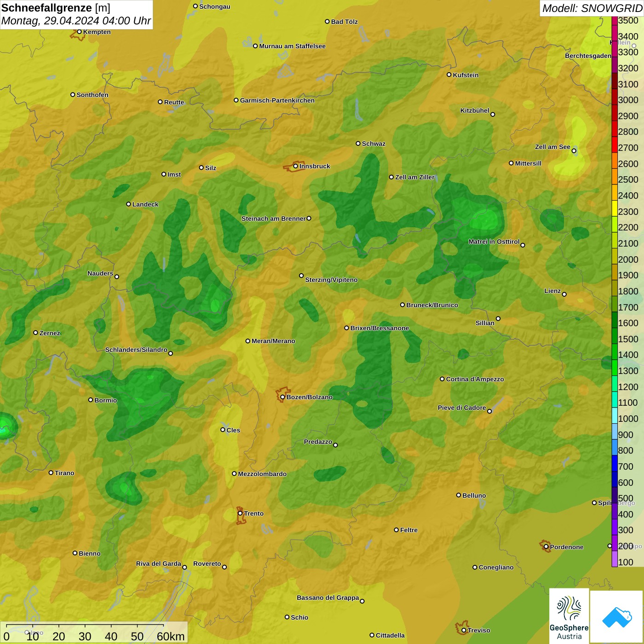The image size is (644, 644).
Task: Select the Bozen/Bolzano city marker
Action: click(283, 397)
